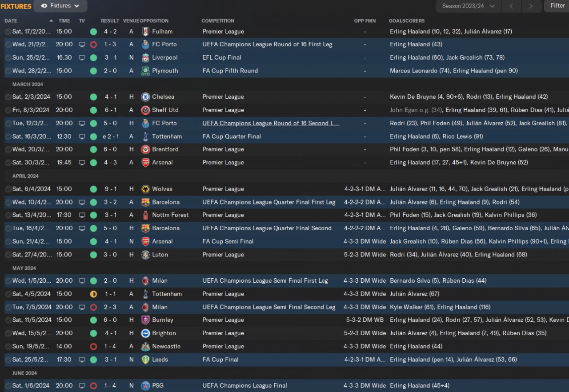Open the FA Cup Semi Final competition link
The width and height of the screenshot is (569, 392).
pos(228,241)
